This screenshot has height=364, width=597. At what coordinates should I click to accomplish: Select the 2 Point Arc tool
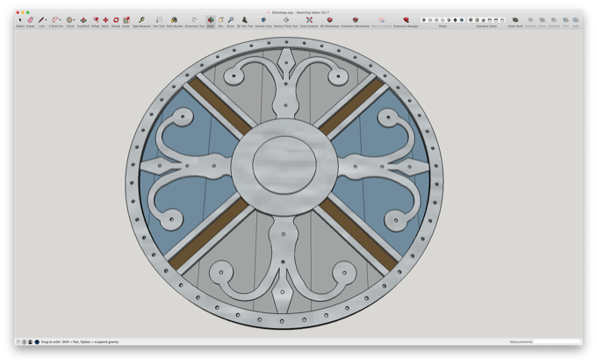click(x=55, y=20)
